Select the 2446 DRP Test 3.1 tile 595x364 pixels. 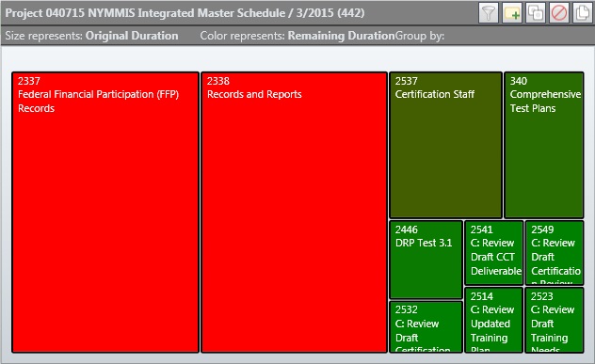pos(426,260)
